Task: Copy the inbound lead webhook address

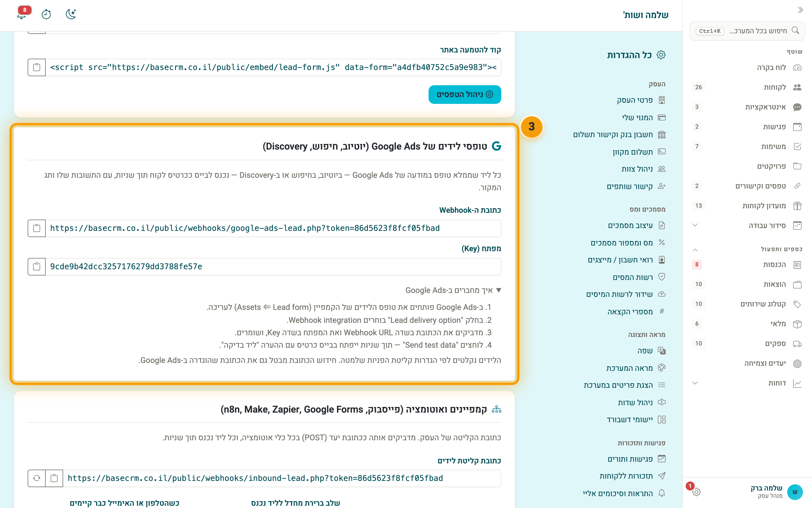Action: point(54,478)
